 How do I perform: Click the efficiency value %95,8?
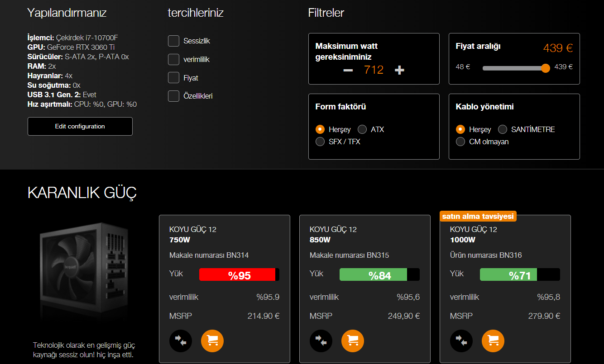[x=549, y=297]
